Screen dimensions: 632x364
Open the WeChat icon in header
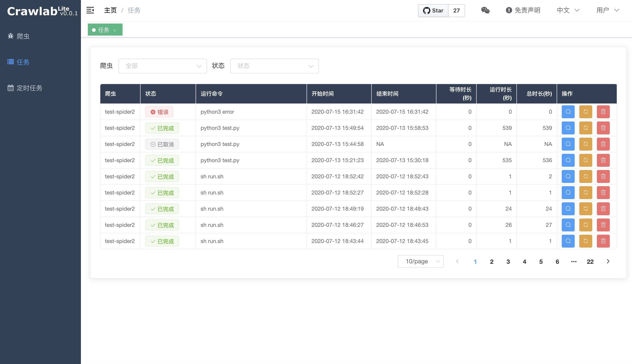[485, 10]
